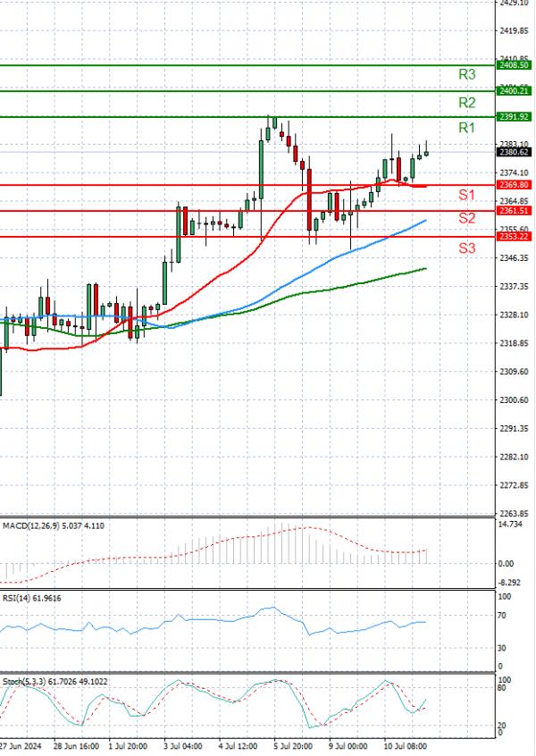Click the 2272.85 price axis value

(x=514, y=486)
